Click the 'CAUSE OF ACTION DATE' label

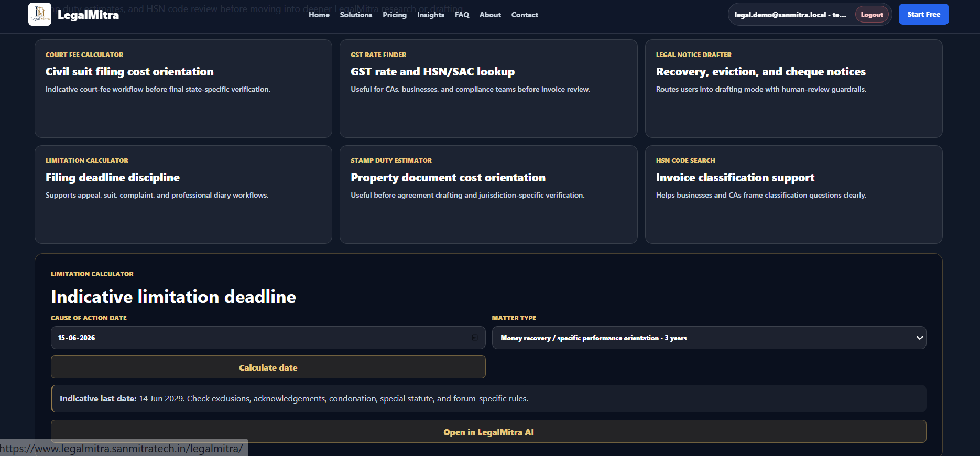89,318
